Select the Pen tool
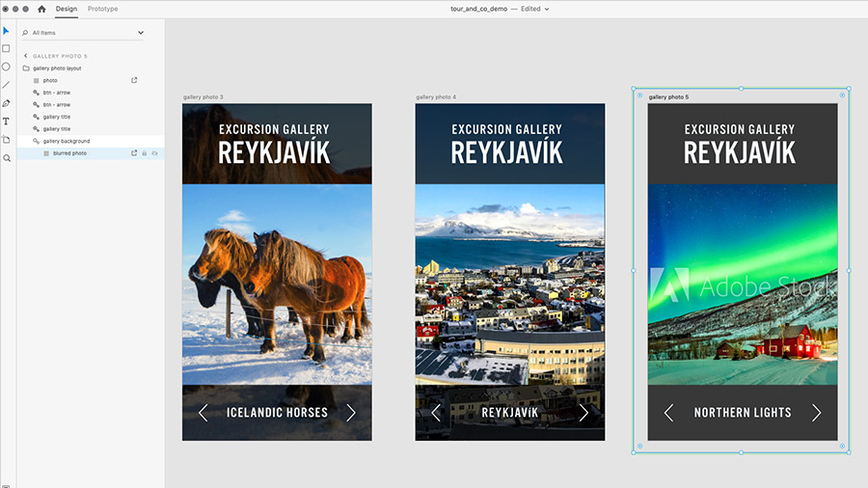868x488 pixels. tap(6, 103)
